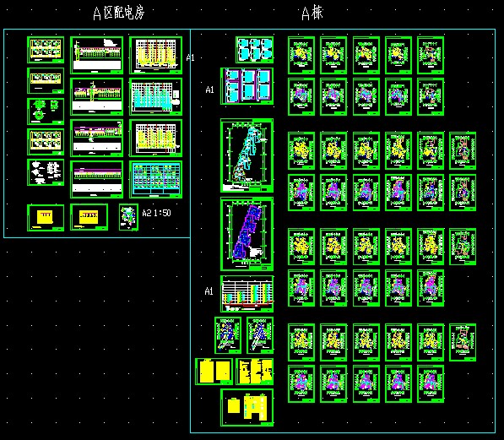Viewport: 504px width, 440px height.
Task: Select the 'A2 1:50' scale label
Action: click(156, 213)
